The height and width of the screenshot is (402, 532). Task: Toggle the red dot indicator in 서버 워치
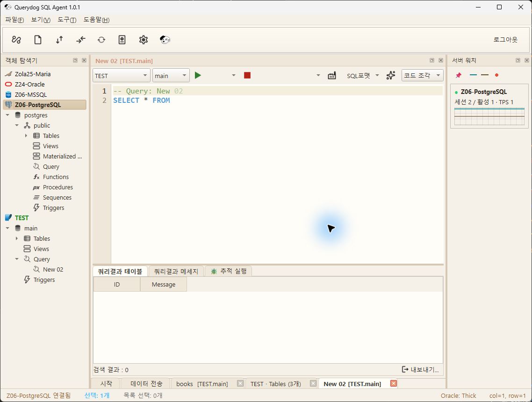[497, 75]
